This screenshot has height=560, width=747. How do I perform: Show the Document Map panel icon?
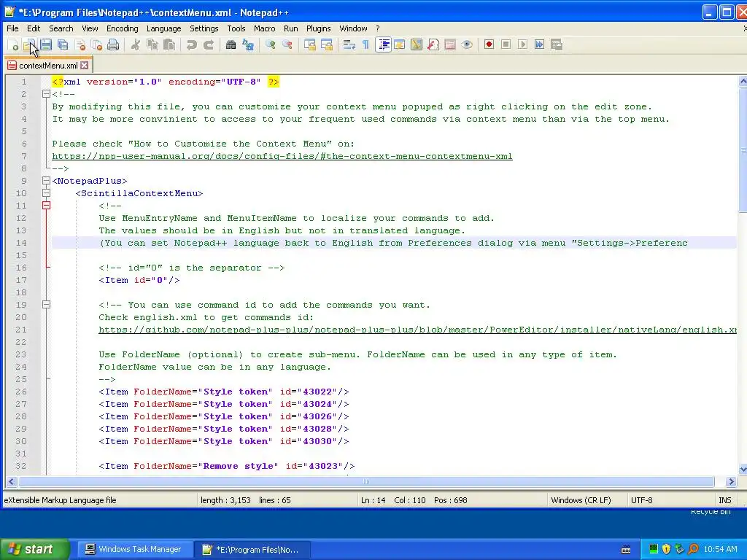tap(417, 44)
